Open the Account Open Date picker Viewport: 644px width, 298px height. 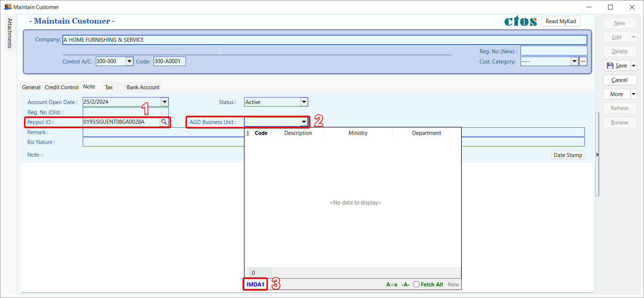[x=164, y=102]
